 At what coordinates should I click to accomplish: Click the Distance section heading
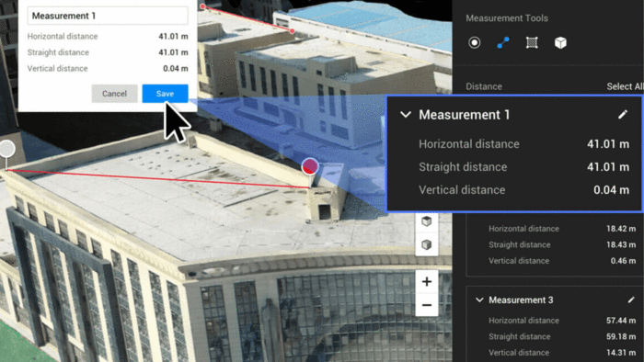pos(484,86)
